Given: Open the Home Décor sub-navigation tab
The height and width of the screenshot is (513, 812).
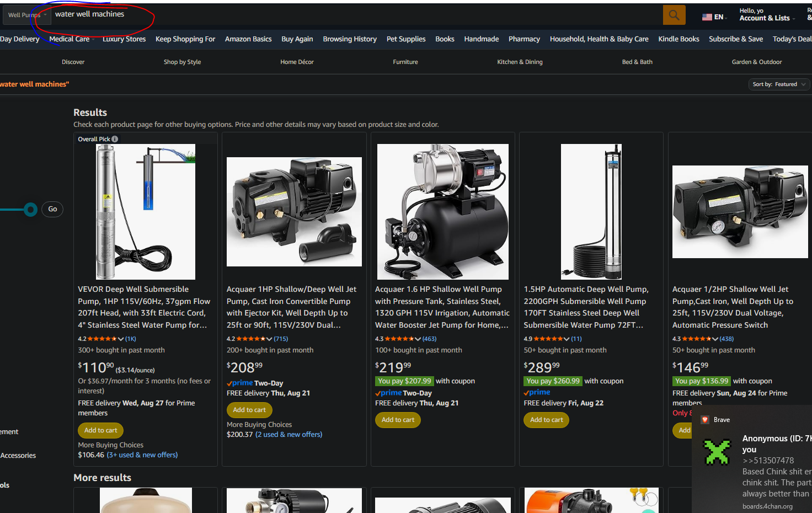Looking at the screenshot, I should [297, 62].
